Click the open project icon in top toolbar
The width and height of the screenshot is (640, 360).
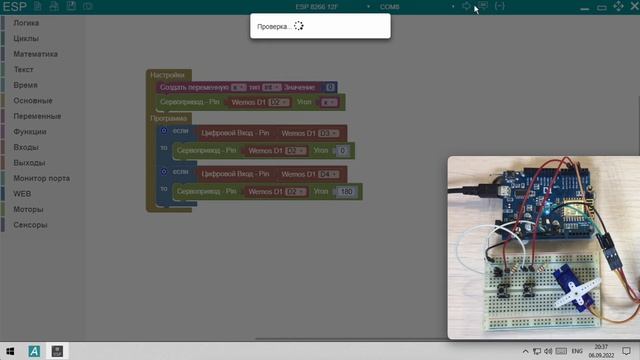(x=54, y=6)
